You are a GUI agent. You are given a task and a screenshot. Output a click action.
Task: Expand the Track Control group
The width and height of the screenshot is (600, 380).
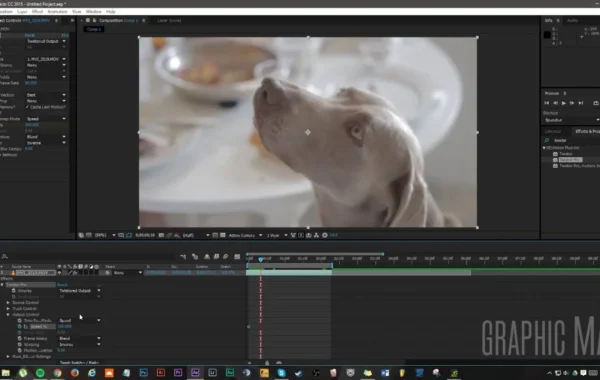(8, 308)
